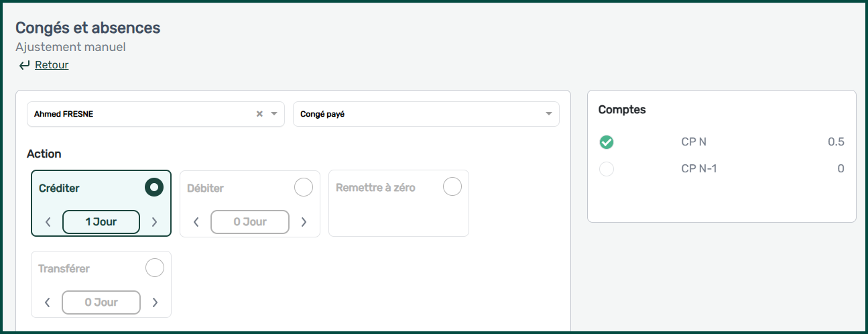Select the Créditer radio button
Screen dimensions: 868x334
click(x=154, y=188)
